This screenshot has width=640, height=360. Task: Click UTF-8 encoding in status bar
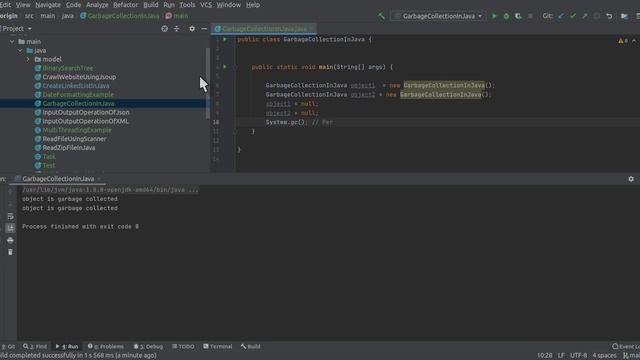[578, 356]
